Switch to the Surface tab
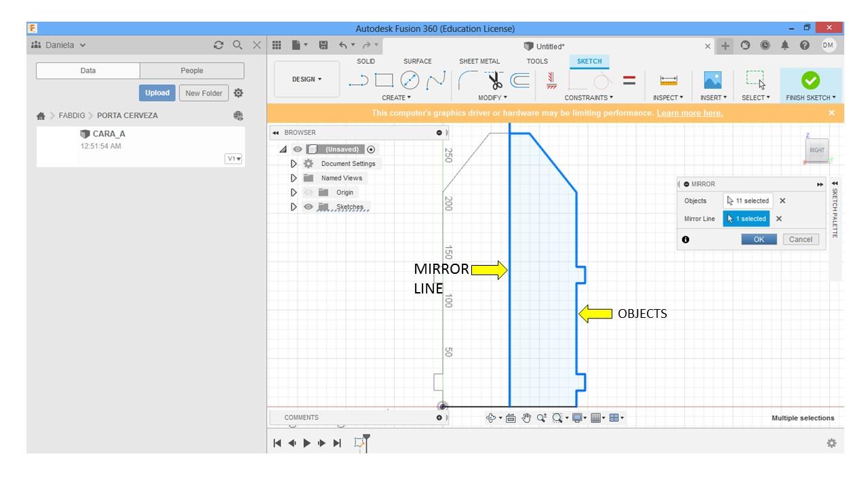Viewport: 868px width, 488px height. (x=418, y=61)
